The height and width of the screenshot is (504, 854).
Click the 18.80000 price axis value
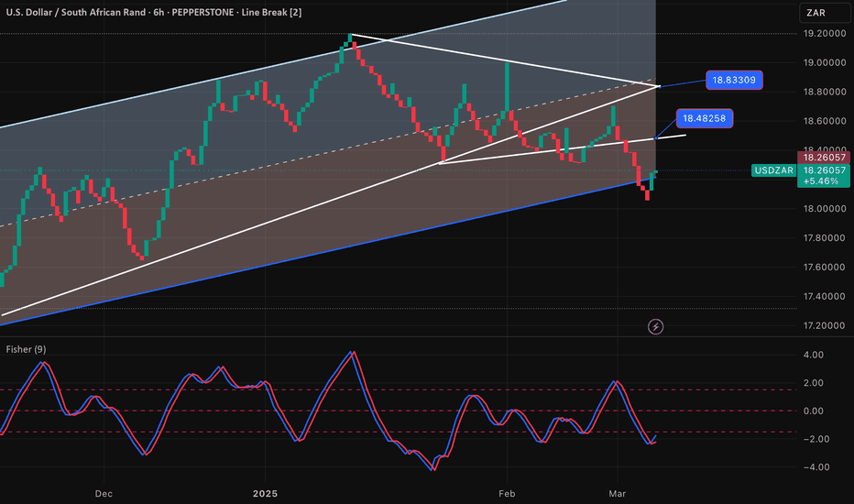click(x=824, y=92)
